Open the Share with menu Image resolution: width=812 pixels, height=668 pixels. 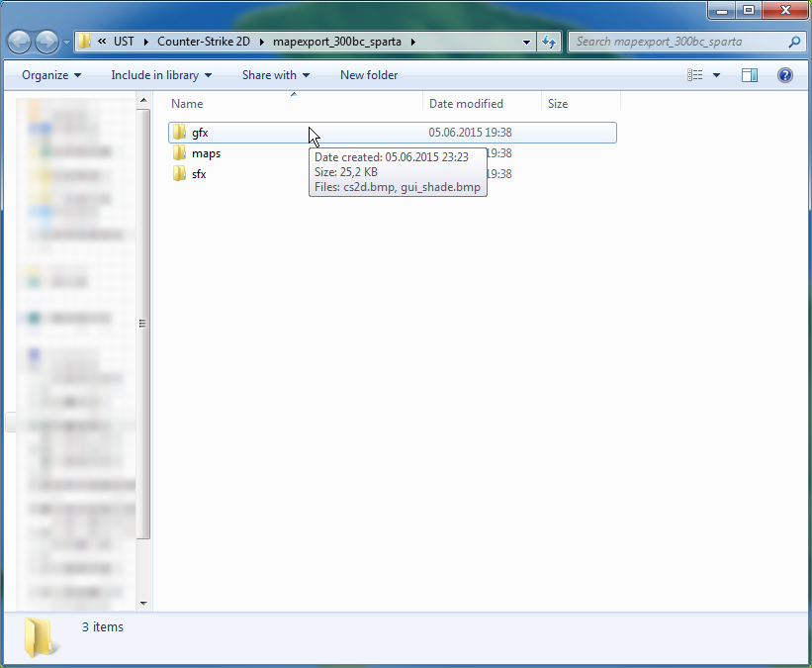(x=276, y=75)
